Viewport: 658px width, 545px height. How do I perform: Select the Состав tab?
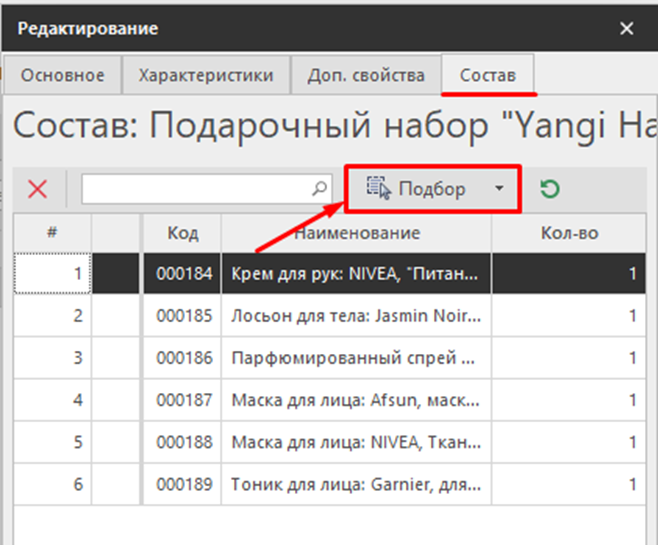(x=487, y=75)
